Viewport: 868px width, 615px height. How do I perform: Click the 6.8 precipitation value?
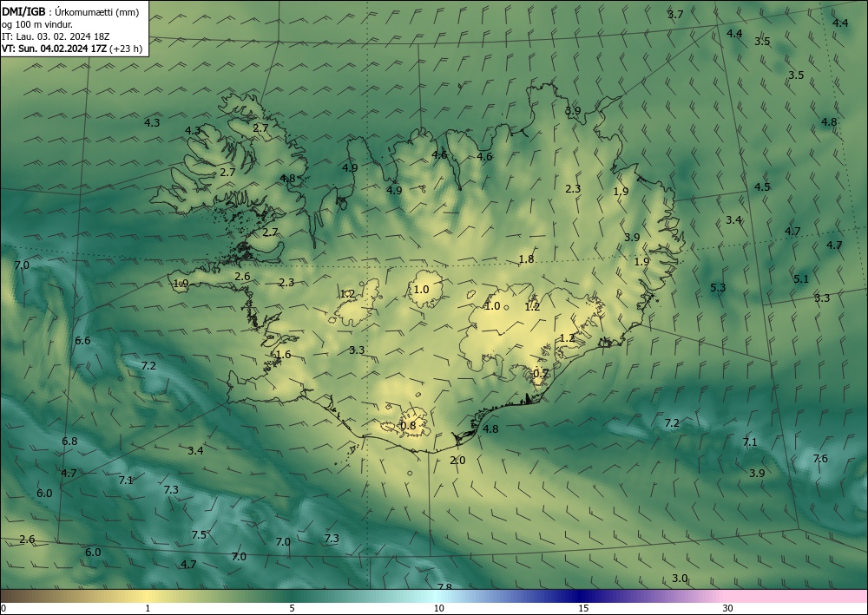[69, 441]
